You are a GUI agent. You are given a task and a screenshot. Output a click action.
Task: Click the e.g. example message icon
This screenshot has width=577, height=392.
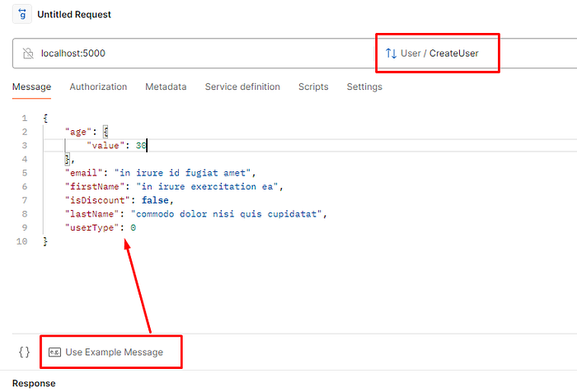54,352
